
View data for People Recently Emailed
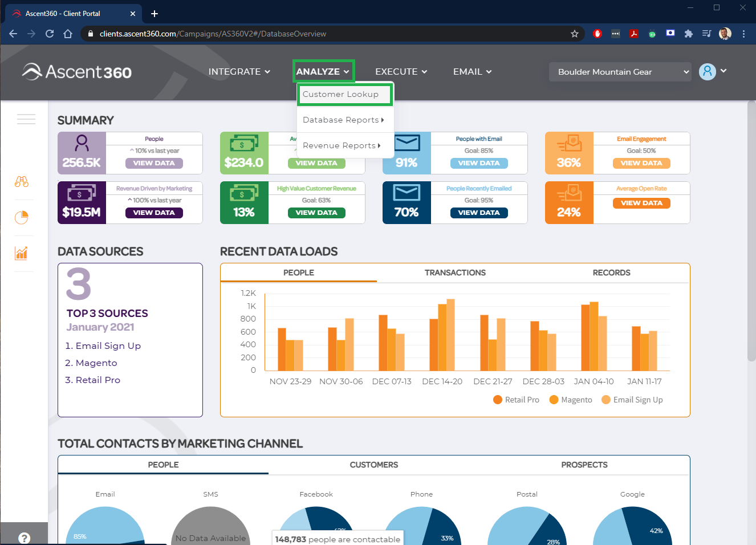[x=479, y=213]
